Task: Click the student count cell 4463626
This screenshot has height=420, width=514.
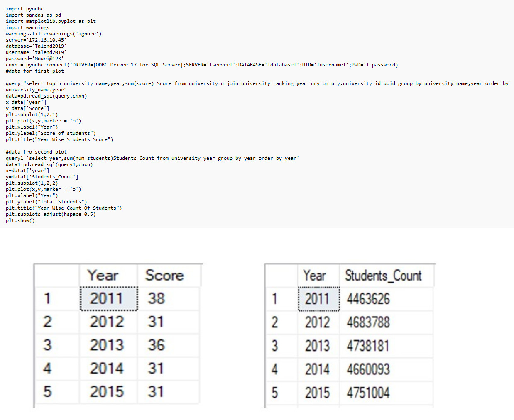Action: tap(368, 299)
